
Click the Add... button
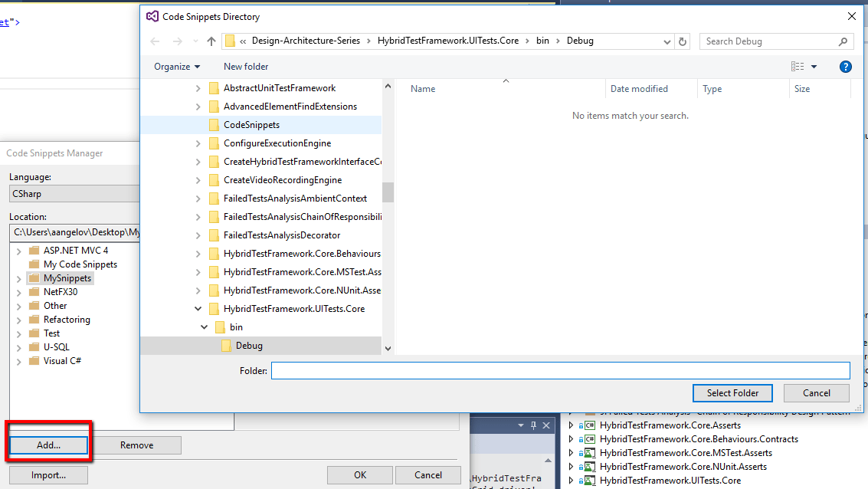[x=49, y=445]
